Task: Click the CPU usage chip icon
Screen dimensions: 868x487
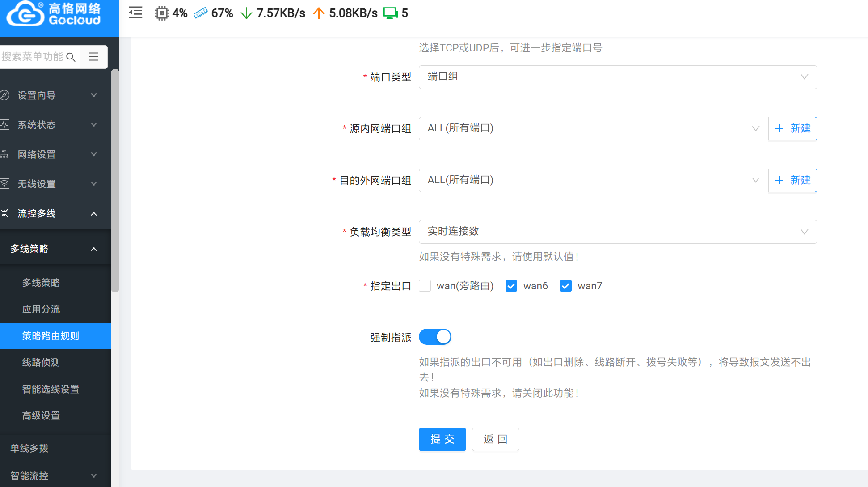Action: (161, 13)
